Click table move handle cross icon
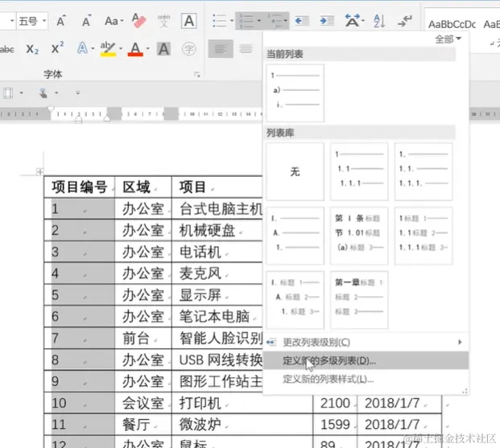This screenshot has width=500, height=448. [x=40, y=172]
